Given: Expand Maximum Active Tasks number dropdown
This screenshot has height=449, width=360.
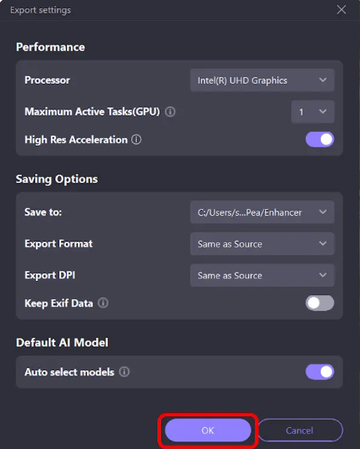Looking at the screenshot, I should click(313, 112).
